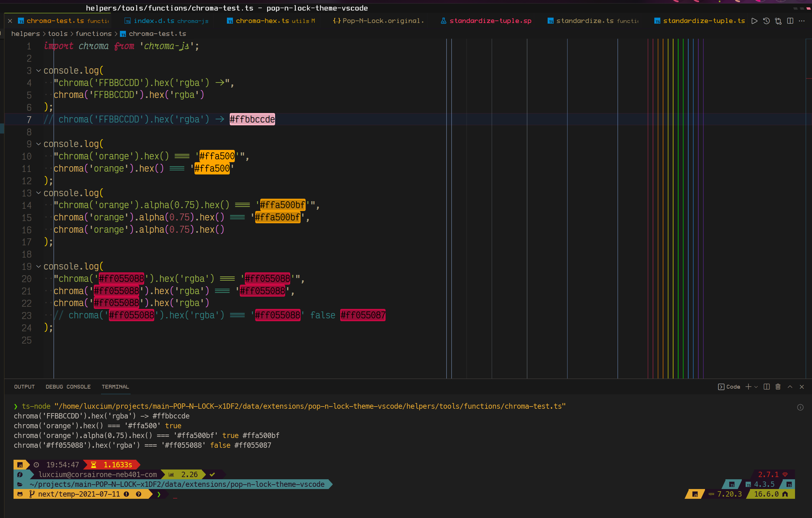The height and width of the screenshot is (518, 812).
Task: Kill the terminal using trash icon
Action: point(778,387)
